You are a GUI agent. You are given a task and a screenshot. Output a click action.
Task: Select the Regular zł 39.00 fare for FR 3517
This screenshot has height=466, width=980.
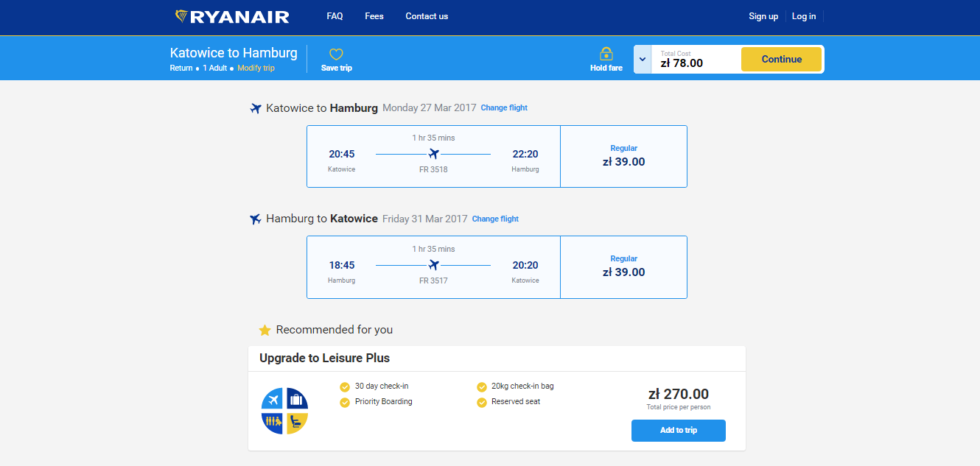coord(623,267)
